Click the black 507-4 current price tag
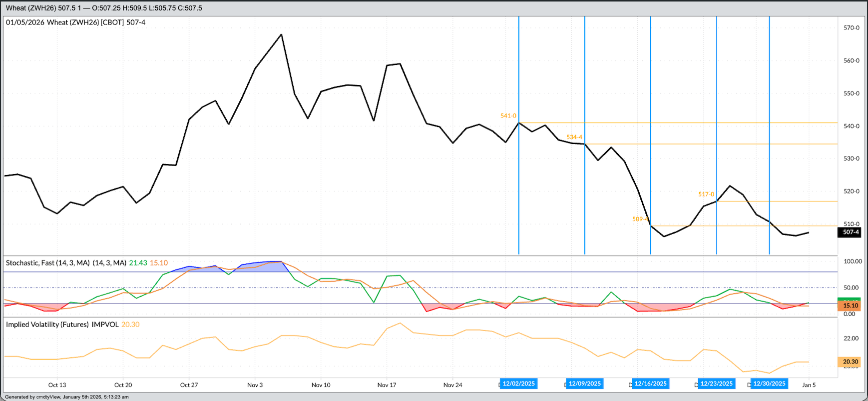 pyautogui.click(x=851, y=232)
